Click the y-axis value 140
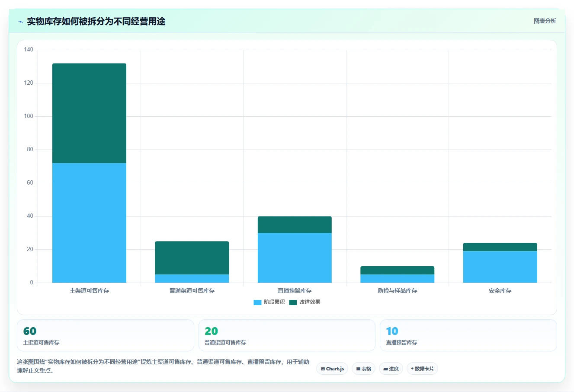Screen dimensions: 574x392 29,50
